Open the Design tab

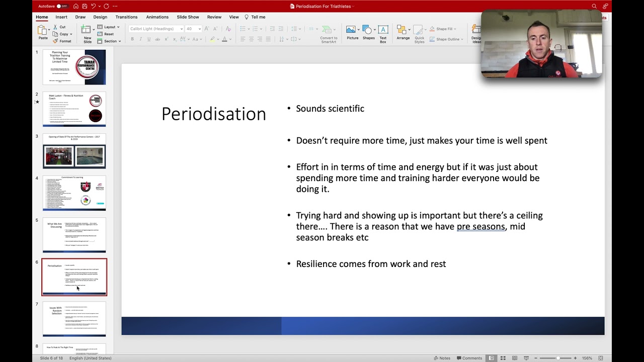click(x=100, y=17)
